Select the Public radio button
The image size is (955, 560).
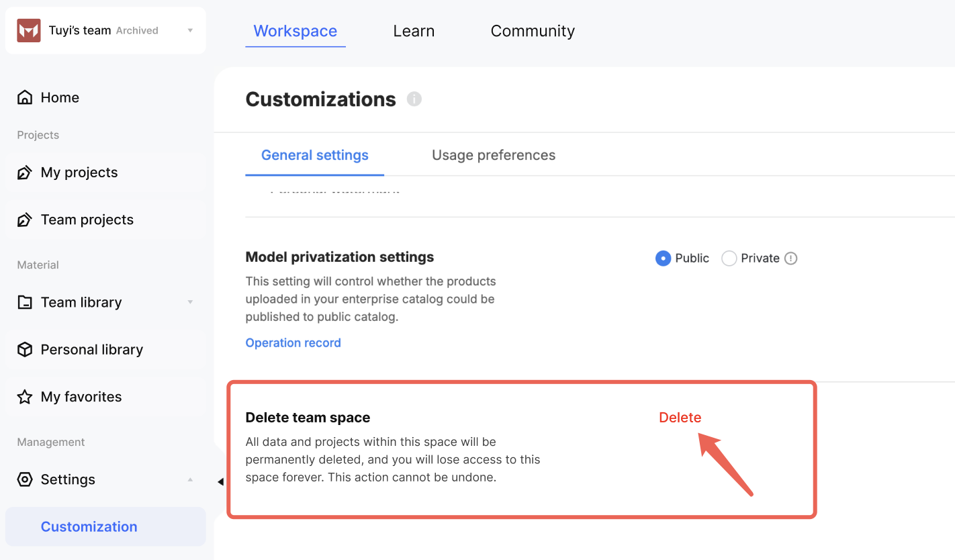pyautogui.click(x=663, y=259)
